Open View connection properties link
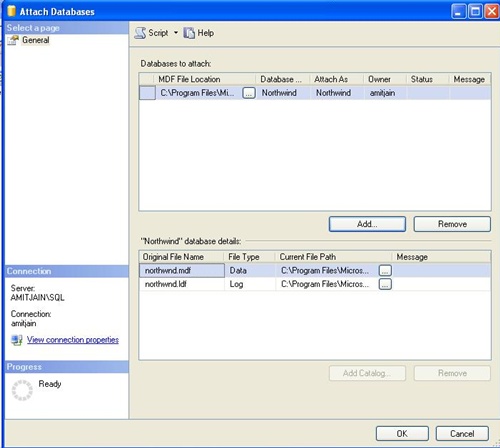Viewport: 500px width, 448px height. tap(73, 340)
